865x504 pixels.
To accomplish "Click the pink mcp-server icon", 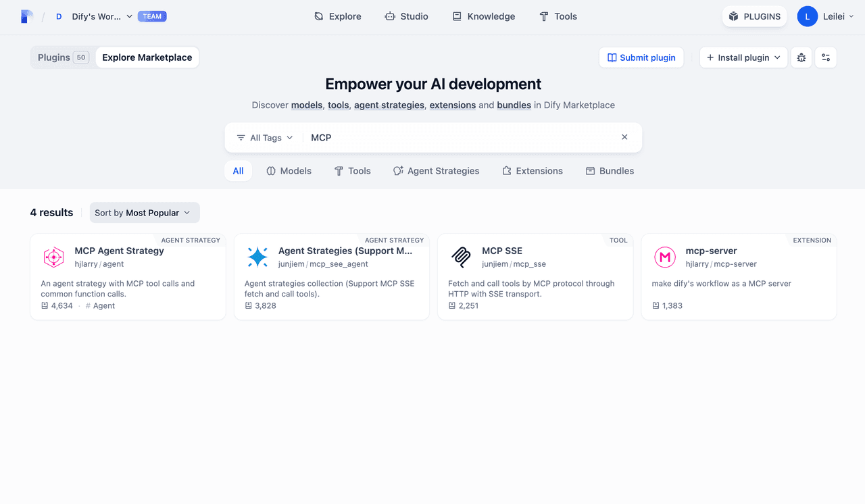I will coord(665,257).
